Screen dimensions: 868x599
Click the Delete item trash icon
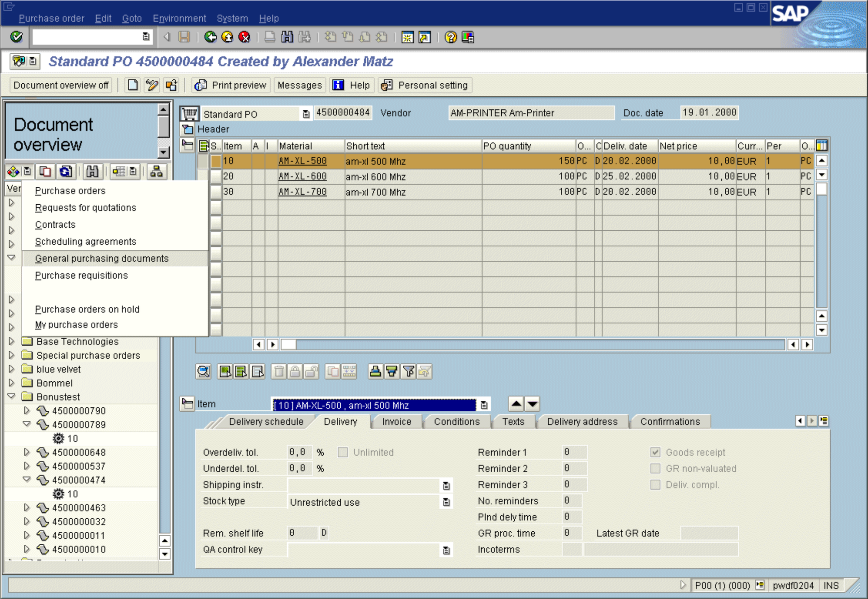pyautogui.click(x=279, y=372)
